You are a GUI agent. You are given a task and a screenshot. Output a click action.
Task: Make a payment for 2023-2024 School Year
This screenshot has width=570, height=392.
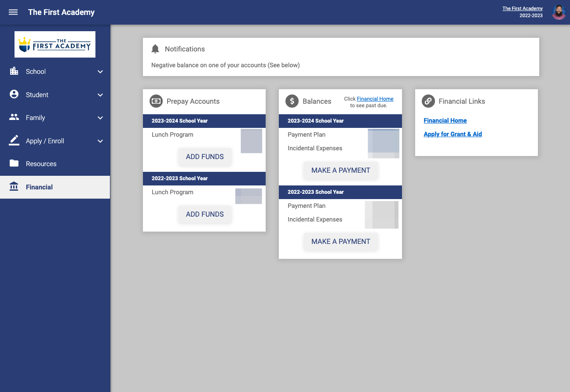[x=340, y=171]
